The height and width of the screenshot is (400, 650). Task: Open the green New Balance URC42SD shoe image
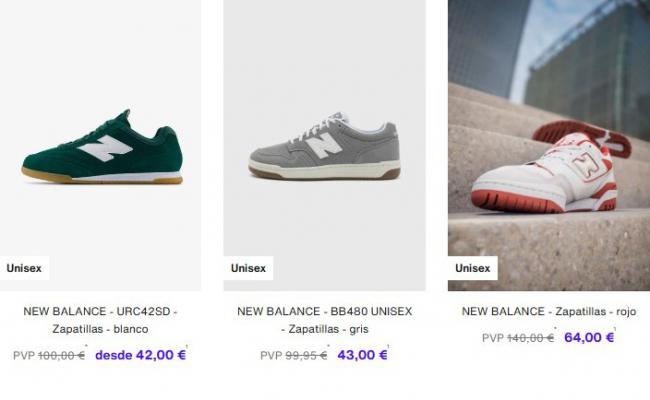(x=100, y=145)
